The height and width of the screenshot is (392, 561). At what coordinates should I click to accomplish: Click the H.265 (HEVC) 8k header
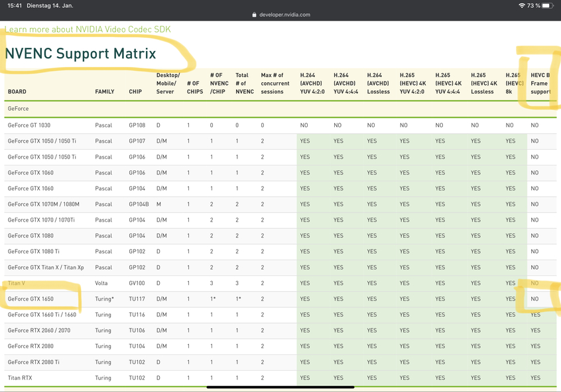point(515,84)
